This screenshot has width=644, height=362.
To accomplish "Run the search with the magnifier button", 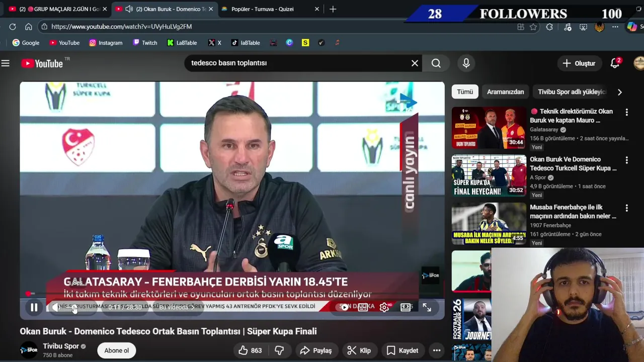I will 436,63.
